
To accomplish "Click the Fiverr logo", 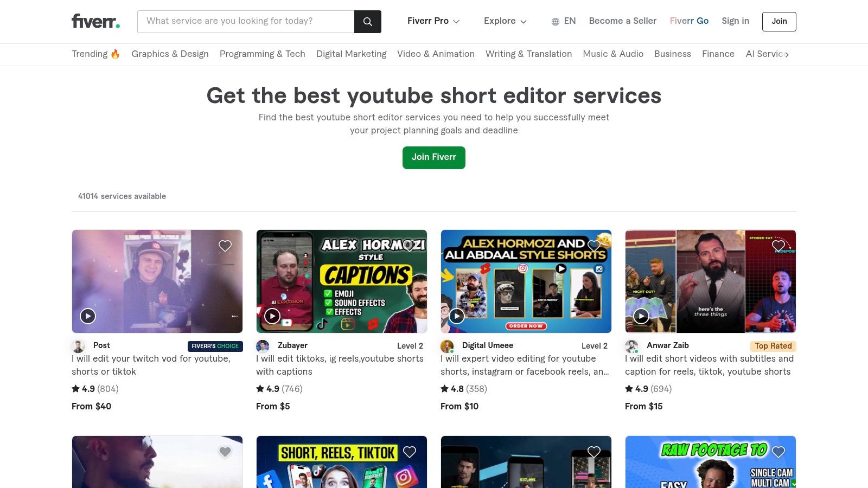I will pyautogui.click(x=95, y=21).
